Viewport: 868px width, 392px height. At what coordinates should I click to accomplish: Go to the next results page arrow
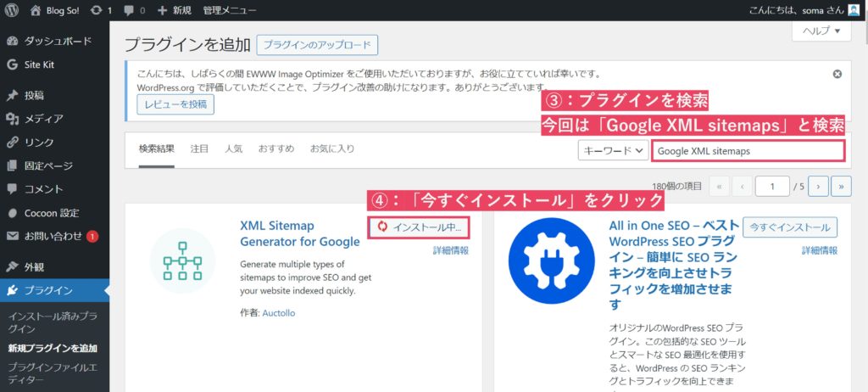[818, 186]
